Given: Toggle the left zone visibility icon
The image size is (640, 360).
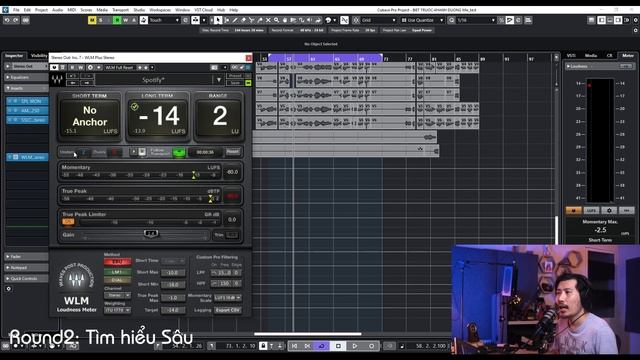Looking at the screenshot, I should click(x=602, y=20).
